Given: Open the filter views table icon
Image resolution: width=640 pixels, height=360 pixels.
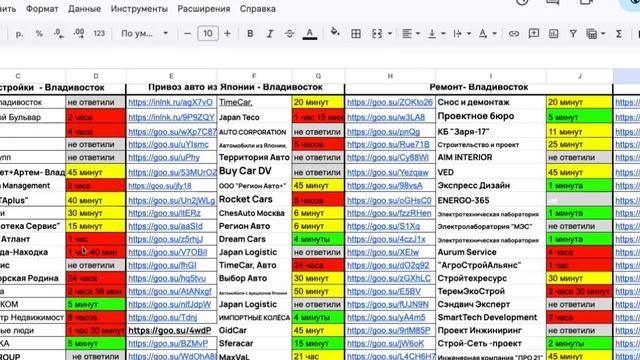Looking at the screenshot, I should tap(591, 34).
